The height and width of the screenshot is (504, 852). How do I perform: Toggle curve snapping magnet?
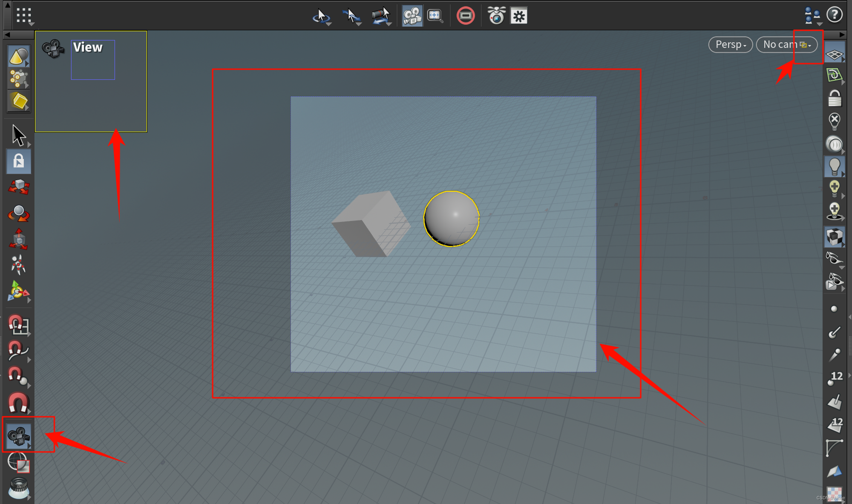[19, 350]
